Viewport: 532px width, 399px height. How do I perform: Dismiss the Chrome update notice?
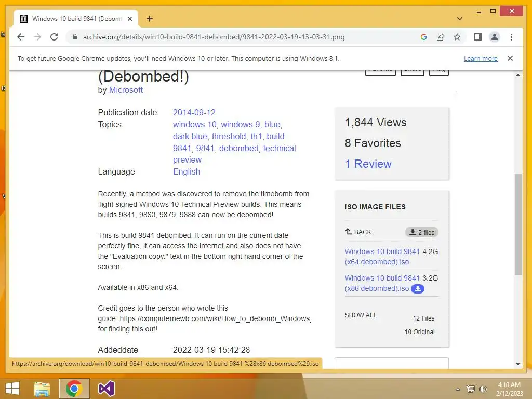(x=510, y=58)
